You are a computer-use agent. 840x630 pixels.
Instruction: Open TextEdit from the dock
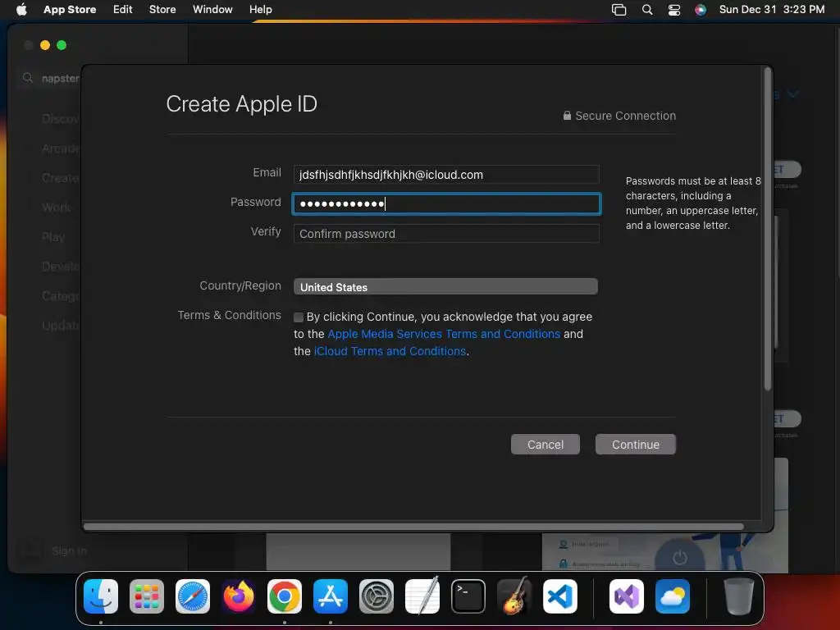[422, 596]
